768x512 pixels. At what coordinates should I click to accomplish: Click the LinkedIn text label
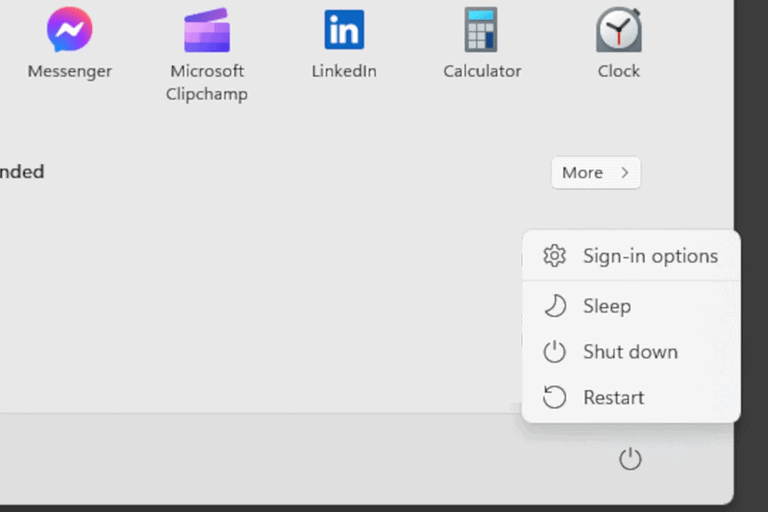tap(344, 71)
